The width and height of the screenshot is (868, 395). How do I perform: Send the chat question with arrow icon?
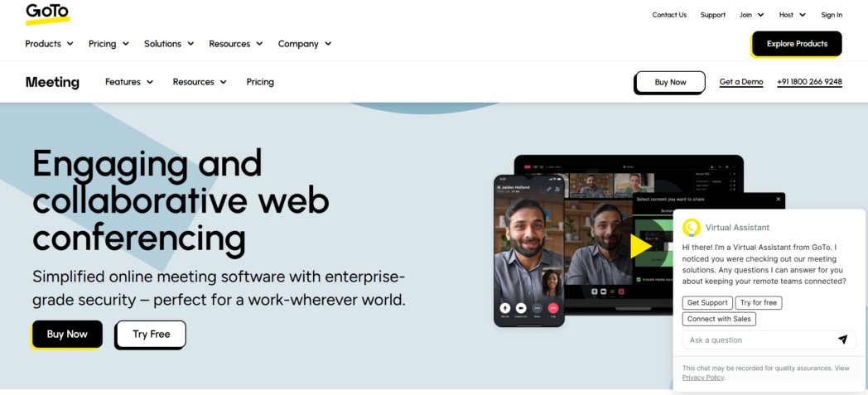(842, 340)
